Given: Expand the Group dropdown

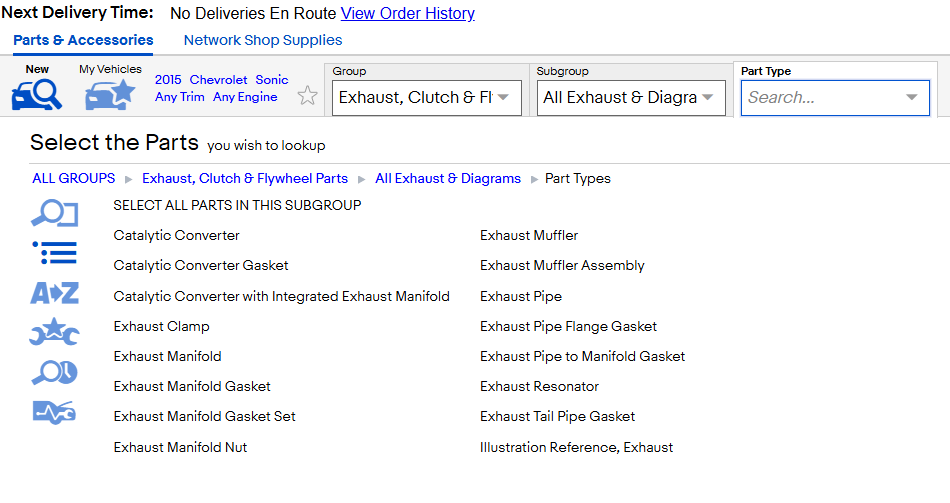Looking at the screenshot, I should (427, 98).
